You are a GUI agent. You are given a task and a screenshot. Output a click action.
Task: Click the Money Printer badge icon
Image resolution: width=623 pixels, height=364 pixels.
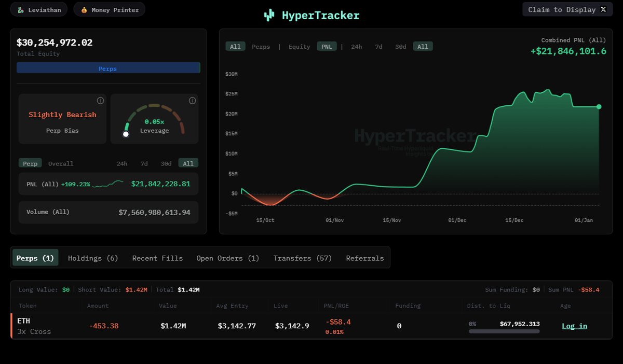click(84, 10)
